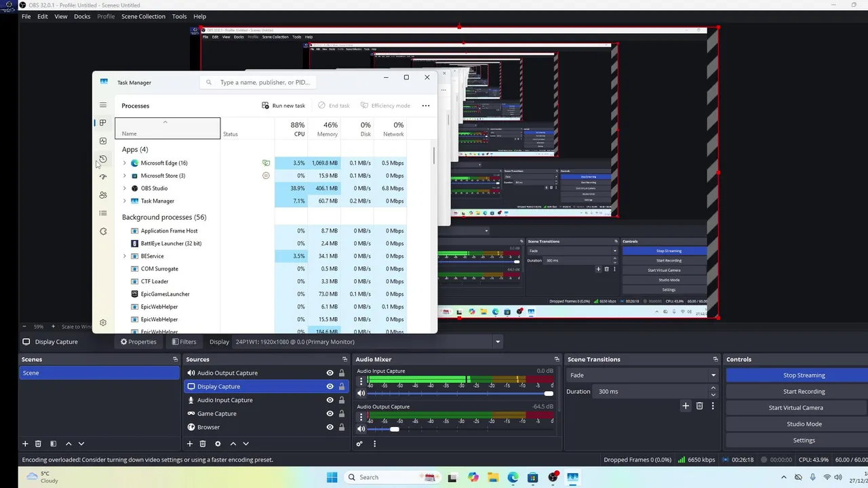This screenshot has width=868, height=488.
Task: Open Audio Mixer menu dots at bottom
Action: (374, 444)
